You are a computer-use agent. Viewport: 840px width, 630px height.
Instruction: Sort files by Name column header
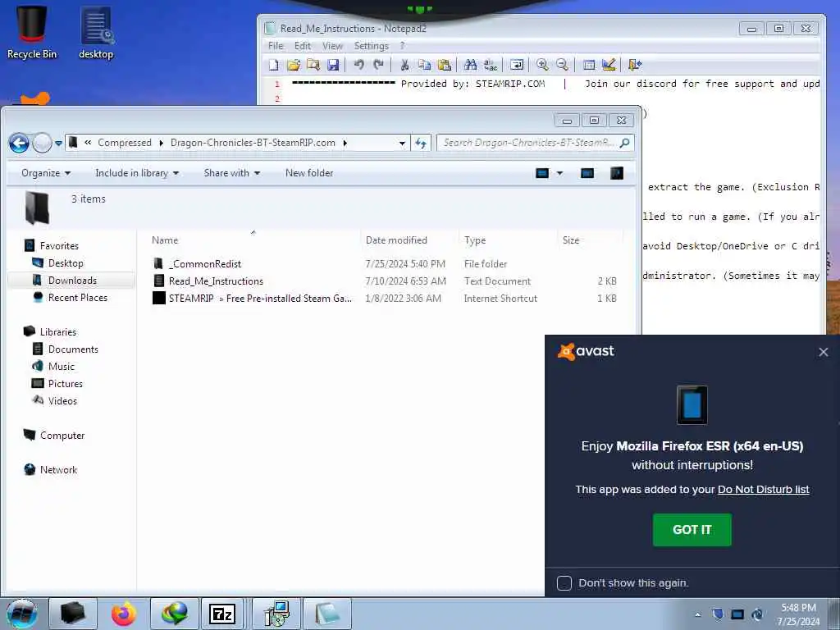point(165,240)
